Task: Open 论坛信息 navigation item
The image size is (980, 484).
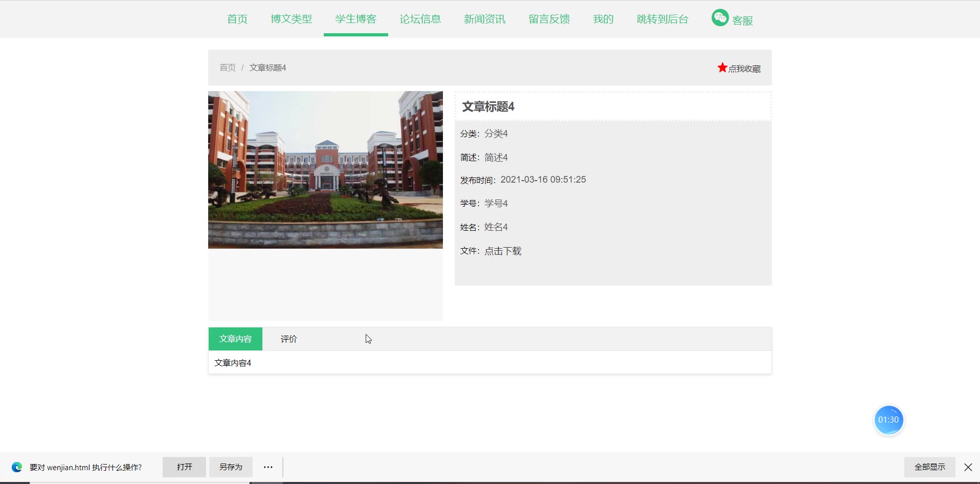Action: pyautogui.click(x=420, y=19)
